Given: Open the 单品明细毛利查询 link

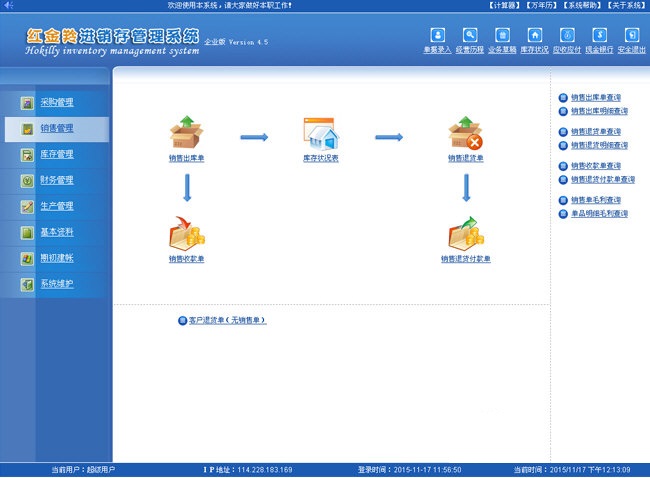Looking at the screenshot, I should (x=599, y=214).
